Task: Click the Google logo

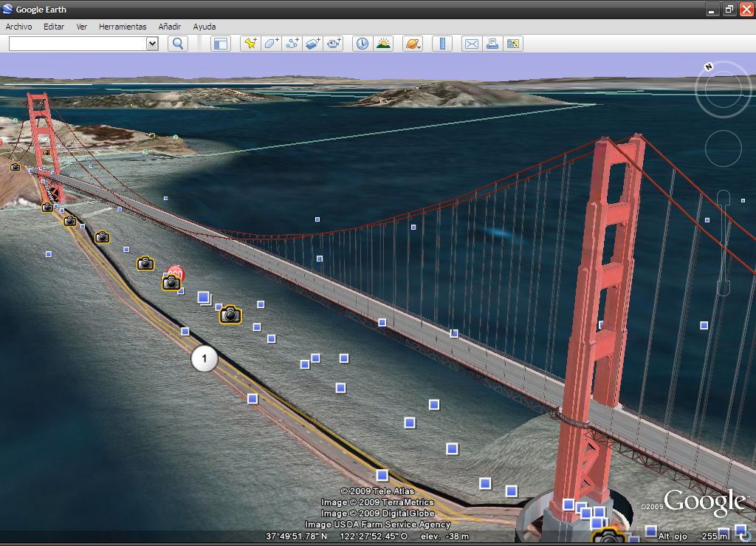Action: [705, 502]
